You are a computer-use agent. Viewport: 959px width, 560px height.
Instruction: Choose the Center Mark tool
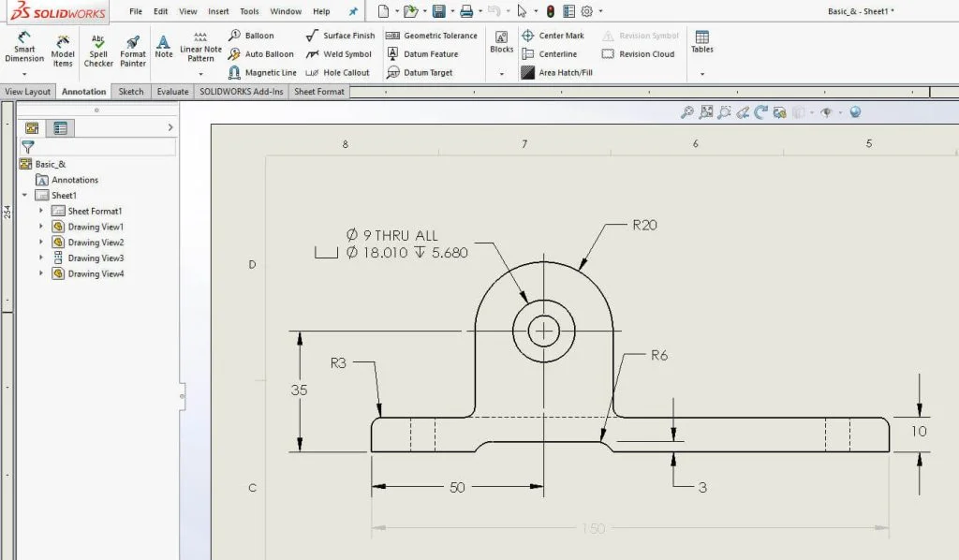pos(553,36)
